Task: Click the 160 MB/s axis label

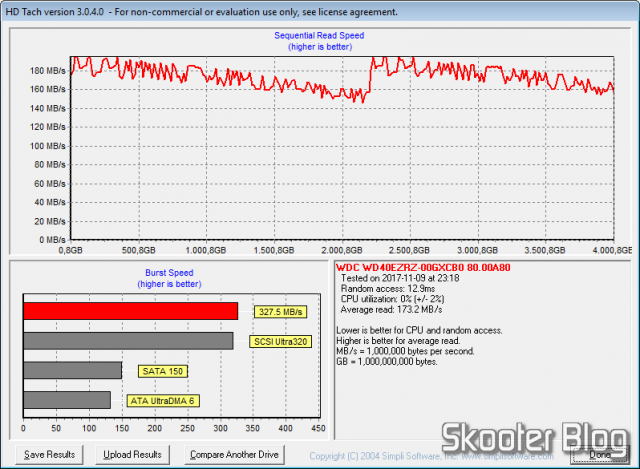Action: [x=47, y=89]
